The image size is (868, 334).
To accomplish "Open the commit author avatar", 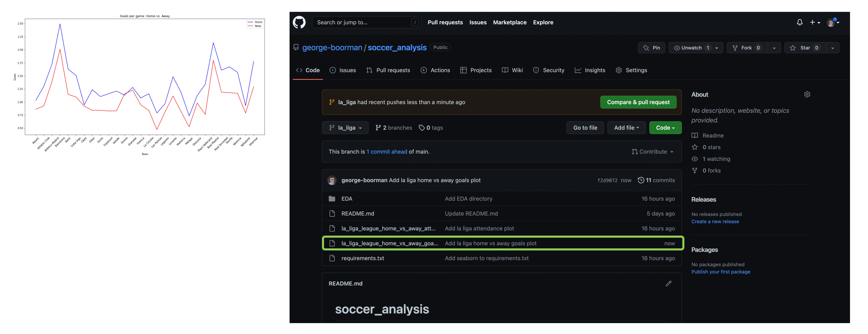I will pos(332,180).
